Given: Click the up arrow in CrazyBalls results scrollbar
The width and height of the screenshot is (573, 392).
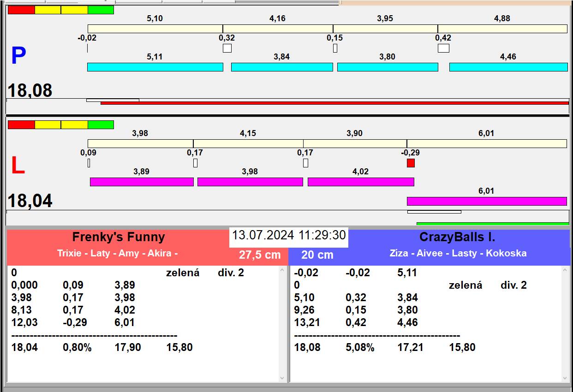Looking at the screenshot, I should point(566,270).
